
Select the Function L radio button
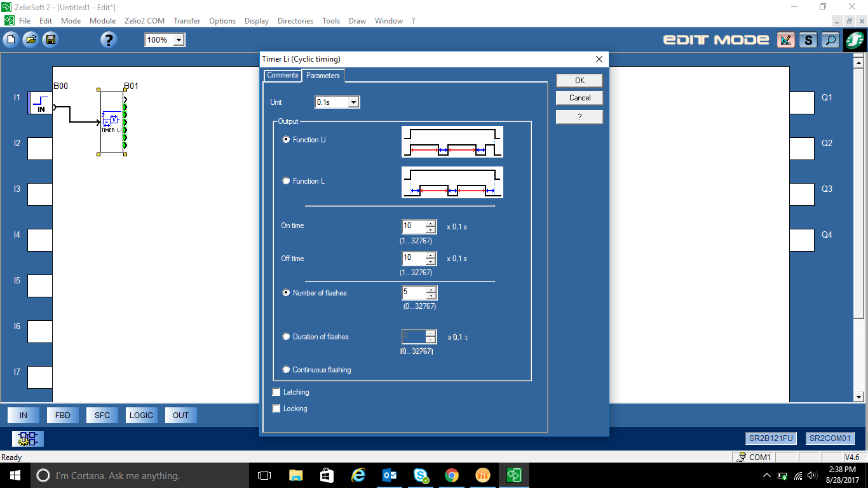[x=286, y=181]
